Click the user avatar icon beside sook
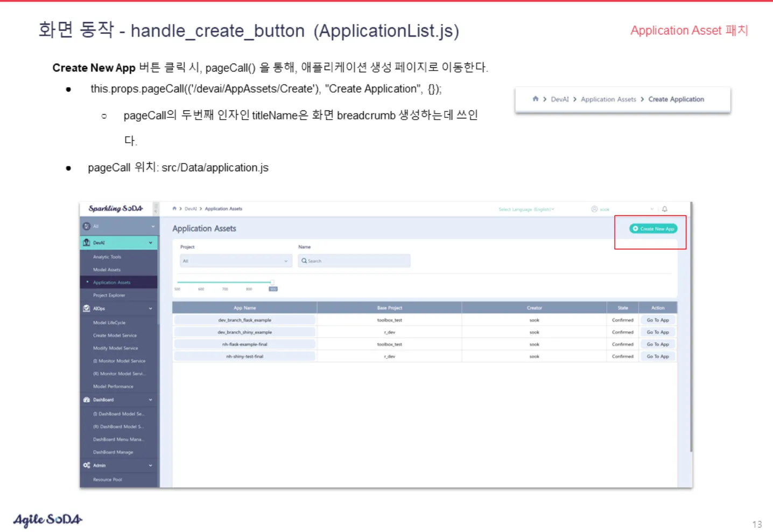This screenshot has height=532, width=773. tap(594, 209)
